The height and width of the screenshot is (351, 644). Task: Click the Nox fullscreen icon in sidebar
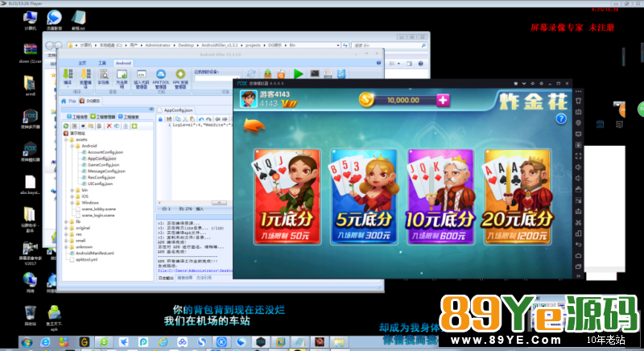click(x=578, y=156)
